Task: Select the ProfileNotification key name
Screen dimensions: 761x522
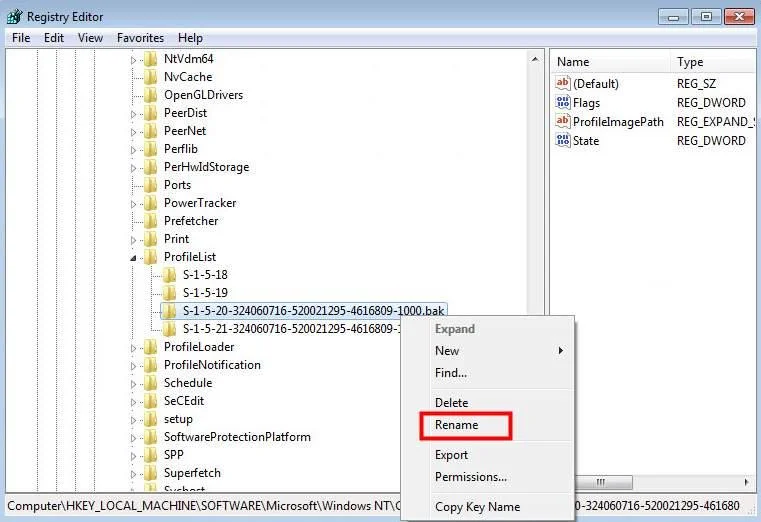Action: tap(212, 365)
